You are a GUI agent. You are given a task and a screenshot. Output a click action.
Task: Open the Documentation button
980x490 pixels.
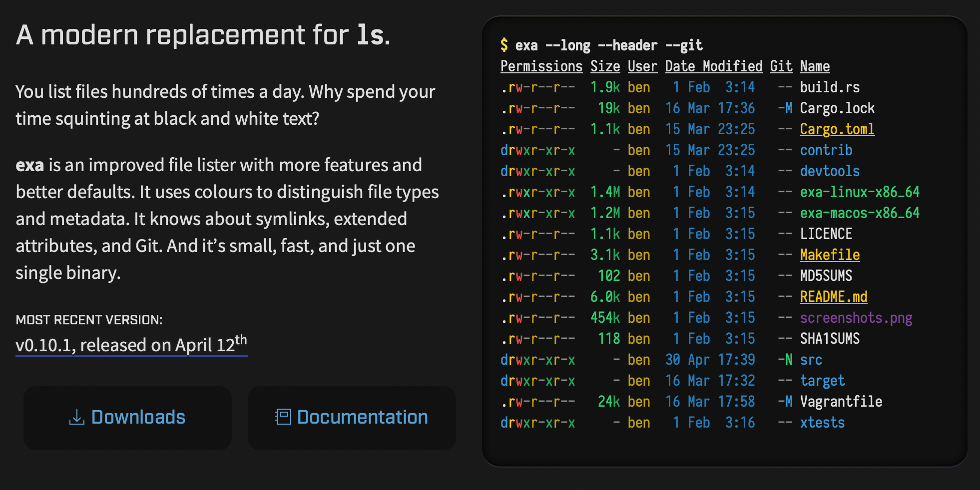[352, 418]
